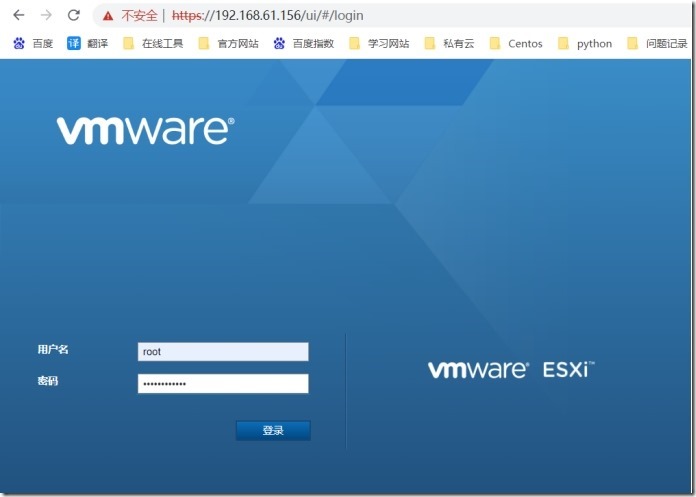Click the large vmware logo

(x=146, y=130)
